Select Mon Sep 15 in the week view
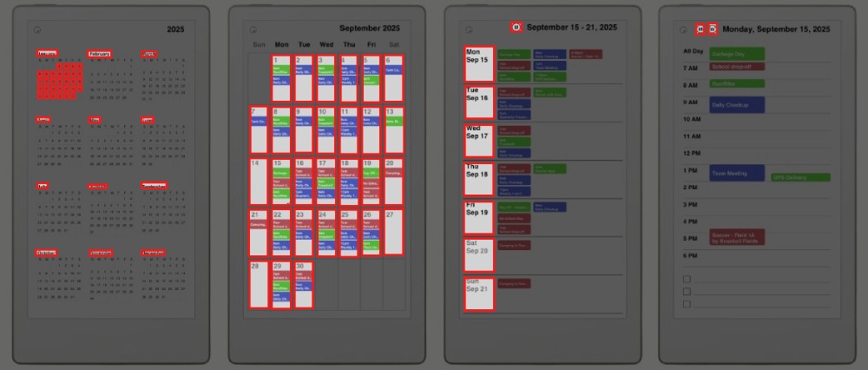The width and height of the screenshot is (868, 370). pos(478,64)
